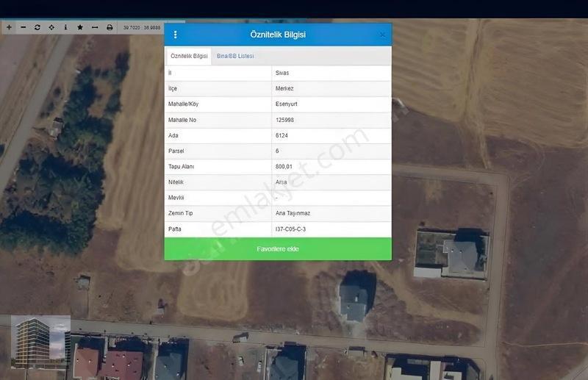Select the measure distance tool
Viewport: 588px width, 380px height.
coord(95,27)
